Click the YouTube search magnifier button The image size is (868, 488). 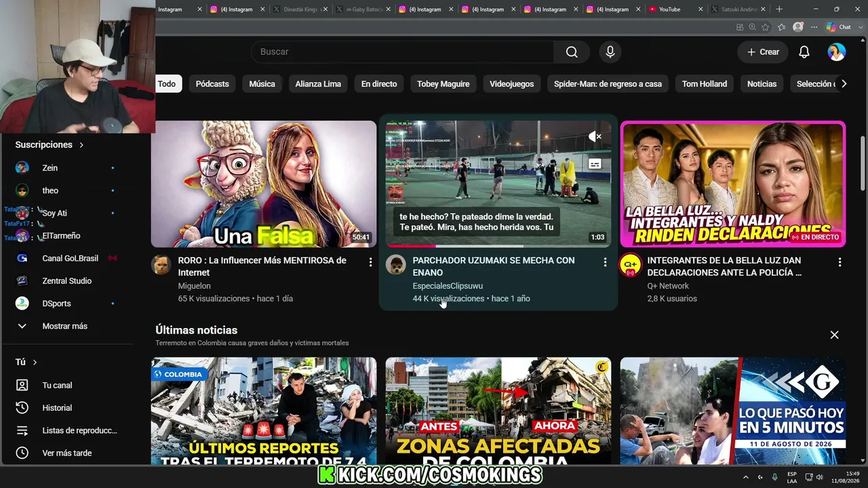click(572, 52)
